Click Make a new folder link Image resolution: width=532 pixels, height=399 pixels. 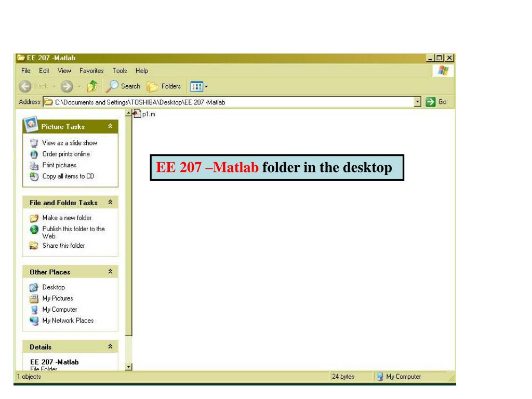pyautogui.click(x=67, y=218)
